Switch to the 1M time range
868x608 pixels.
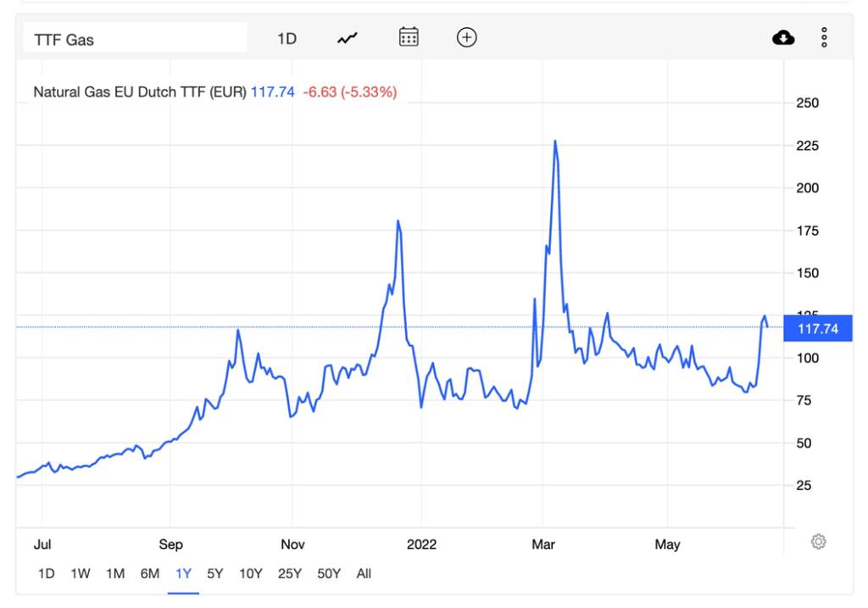point(115,574)
